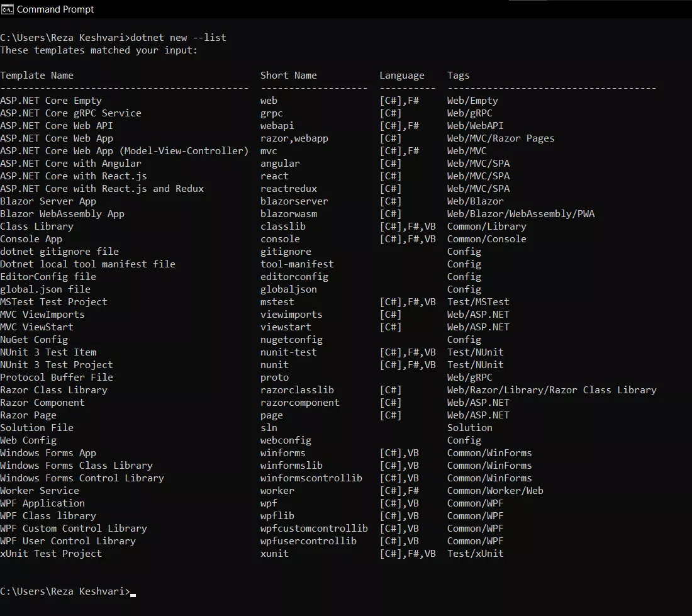Click the 'reactredux' short name
The width and height of the screenshot is (692, 616).
click(x=289, y=188)
